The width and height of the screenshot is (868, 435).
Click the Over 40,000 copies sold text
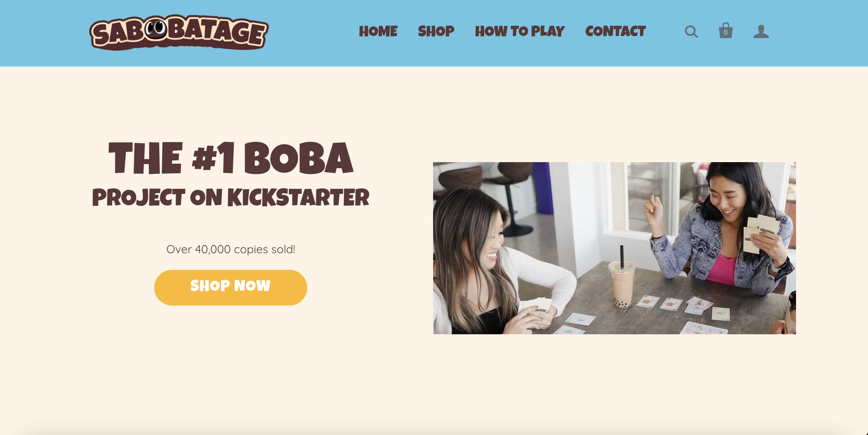(x=231, y=249)
